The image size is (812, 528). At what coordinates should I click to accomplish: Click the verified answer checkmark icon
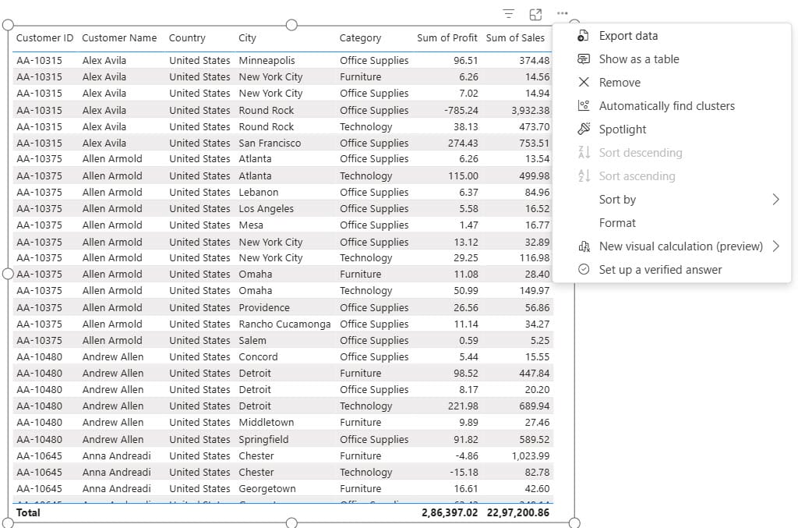tap(584, 269)
